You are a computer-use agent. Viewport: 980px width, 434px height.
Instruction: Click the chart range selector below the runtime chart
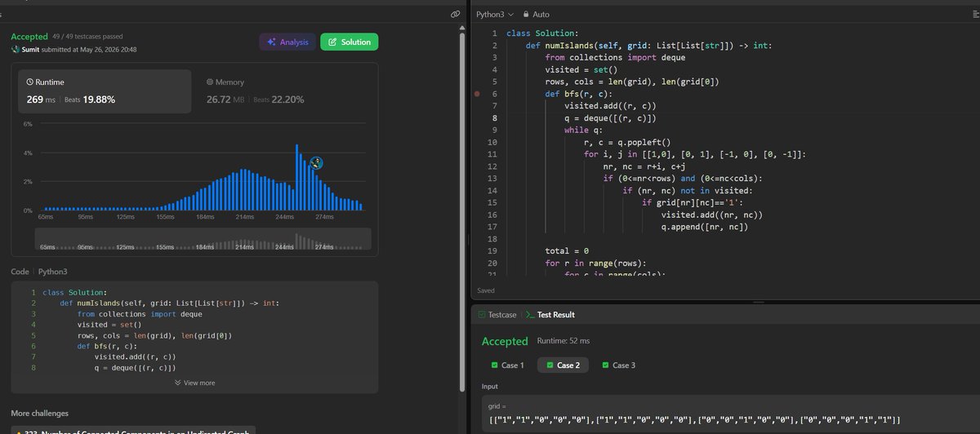tap(203, 238)
